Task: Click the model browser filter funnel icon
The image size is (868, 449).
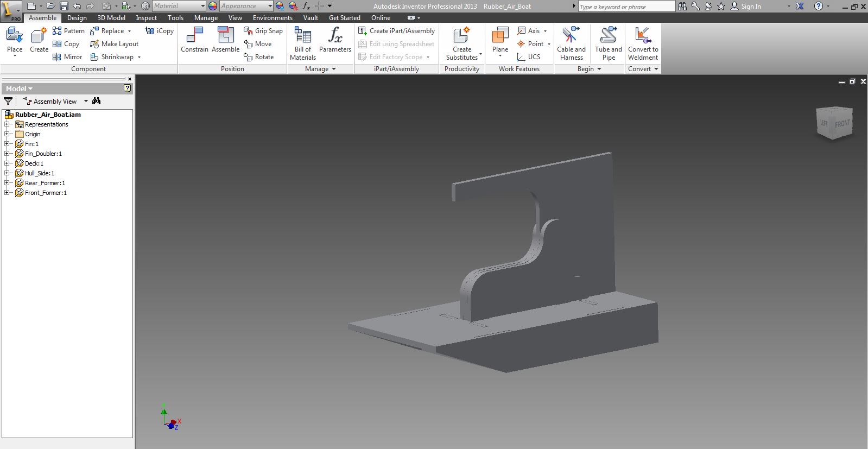Action: click(8, 101)
